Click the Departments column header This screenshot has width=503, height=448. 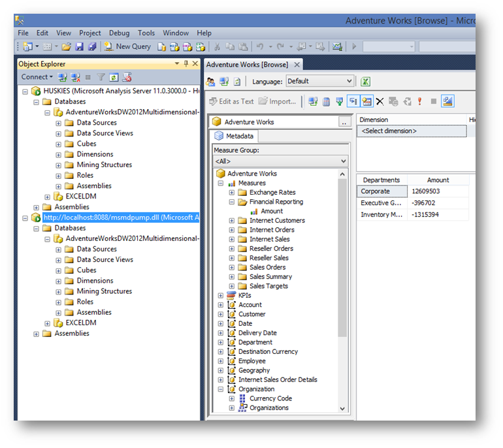(381, 180)
